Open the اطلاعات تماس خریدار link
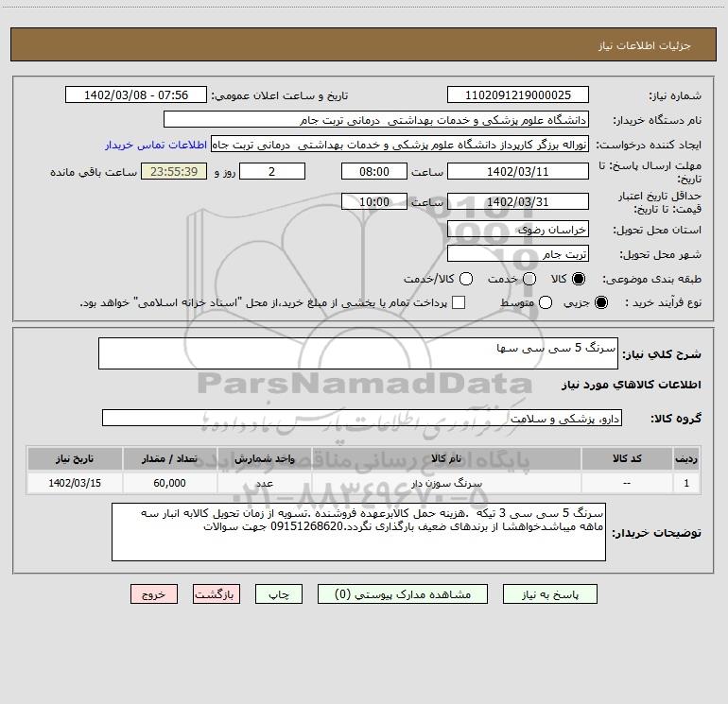The width and height of the screenshot is (728, 704). click(156, 145)
